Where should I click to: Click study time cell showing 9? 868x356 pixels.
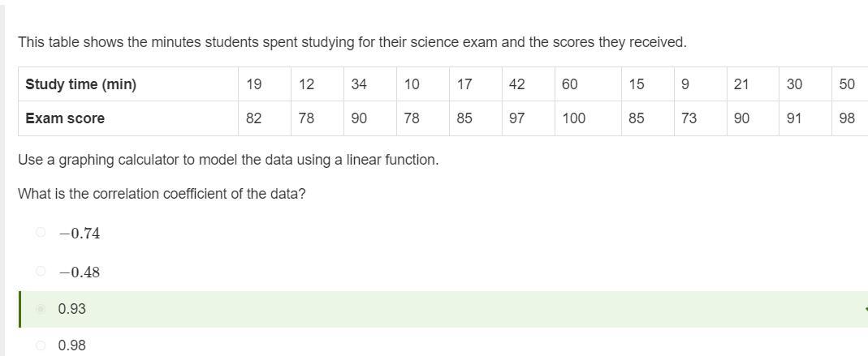(700, 84)
